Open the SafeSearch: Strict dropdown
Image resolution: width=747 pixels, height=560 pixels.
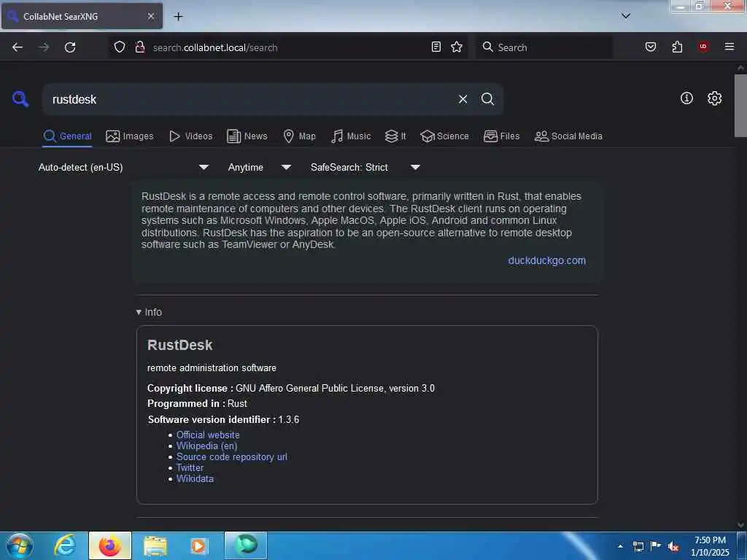365,167
